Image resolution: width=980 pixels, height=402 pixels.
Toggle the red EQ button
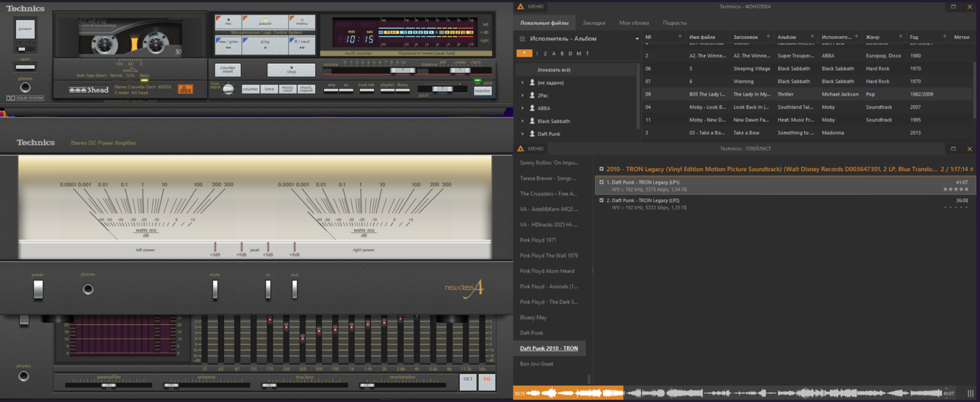coord(486,381)
